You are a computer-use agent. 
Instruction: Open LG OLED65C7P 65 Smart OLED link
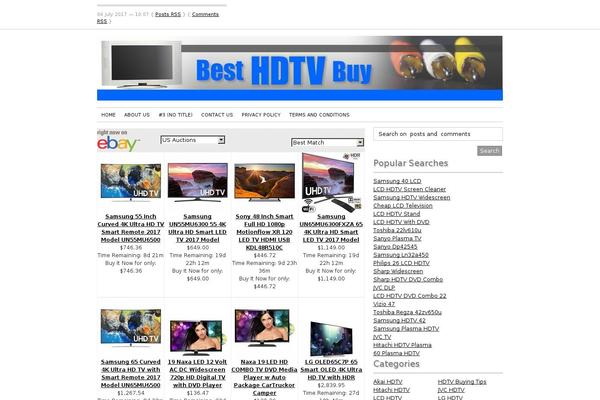click(331, 370)
